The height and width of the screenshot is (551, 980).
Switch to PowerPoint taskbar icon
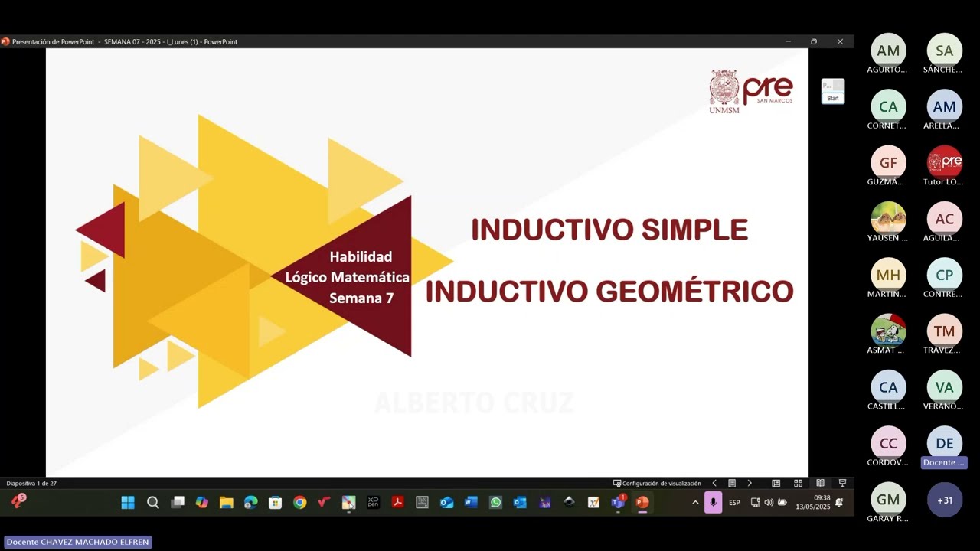642,502
